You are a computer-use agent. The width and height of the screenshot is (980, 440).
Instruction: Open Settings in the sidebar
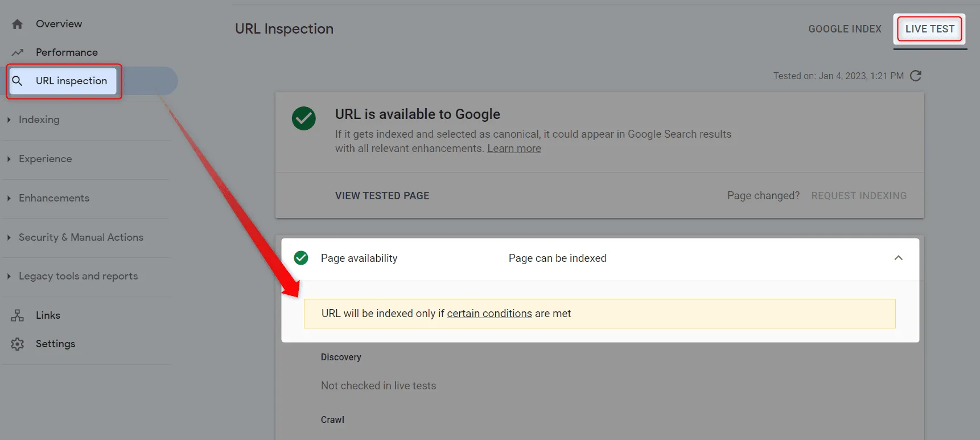click(55, 344)
